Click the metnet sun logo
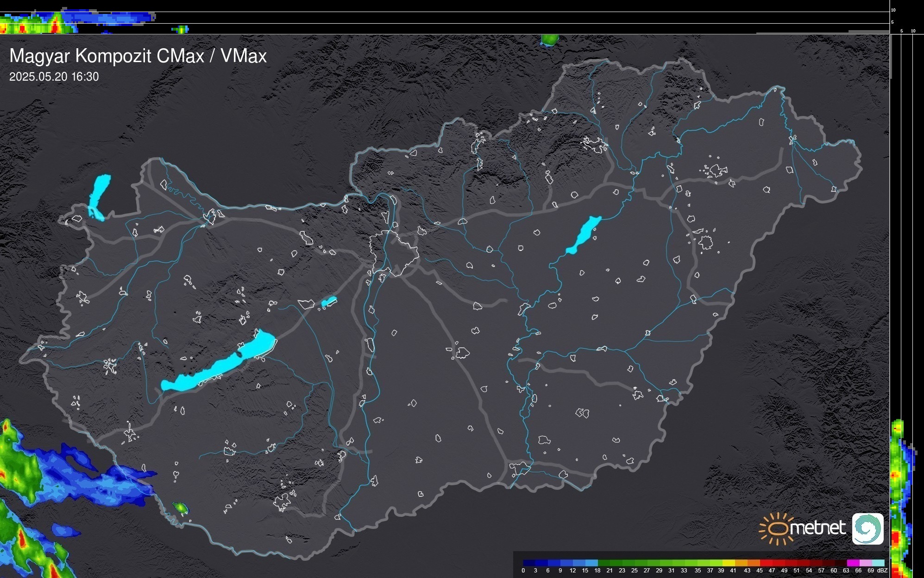Screen dimensions: 924x578 pos(777,529)
